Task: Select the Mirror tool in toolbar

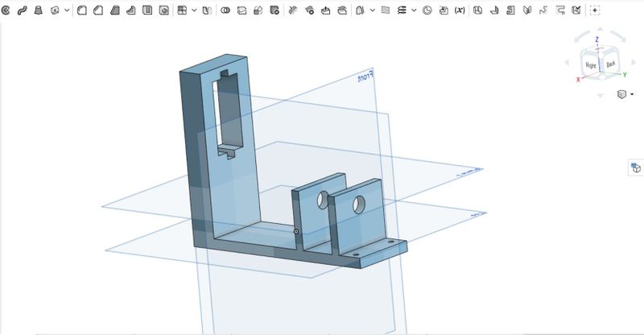Action: [x=208, y=10]
